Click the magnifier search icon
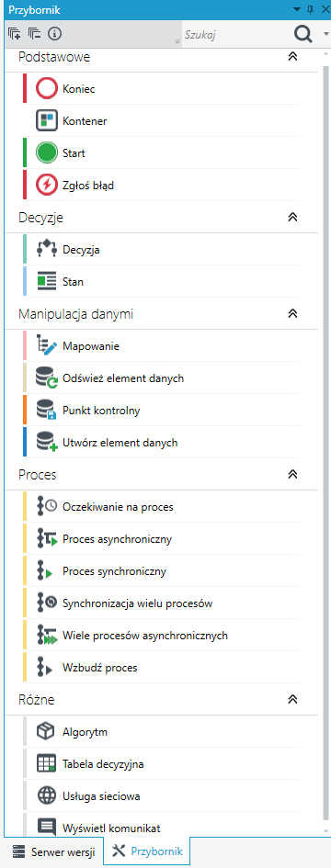Screen dimensions: 331x868 (302, 34)
